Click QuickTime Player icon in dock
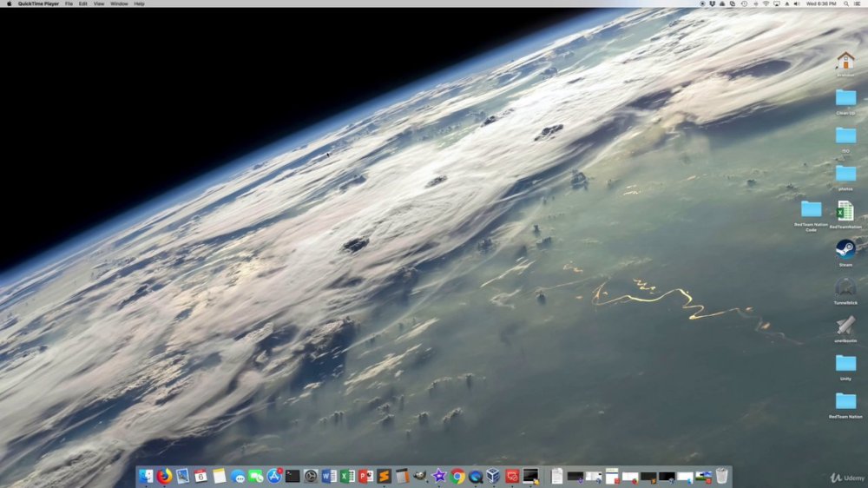The width and height of the screenshot is (868, 488). click(x=476, y=476)
